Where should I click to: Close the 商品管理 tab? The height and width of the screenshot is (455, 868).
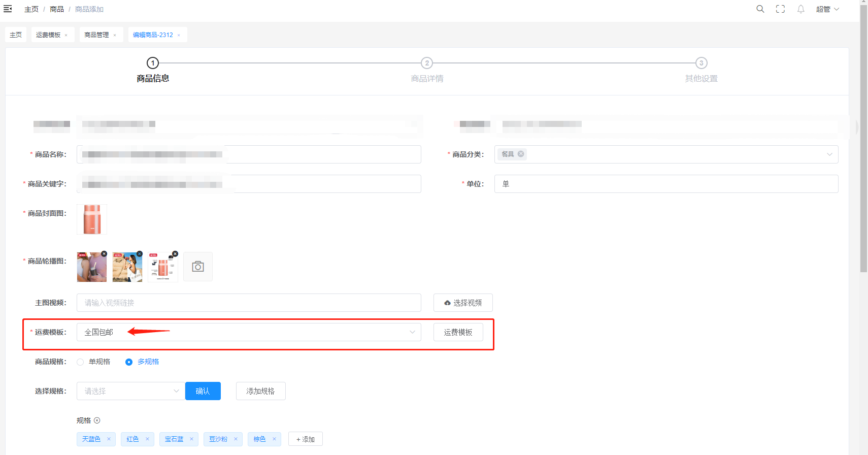click(115, 35)
